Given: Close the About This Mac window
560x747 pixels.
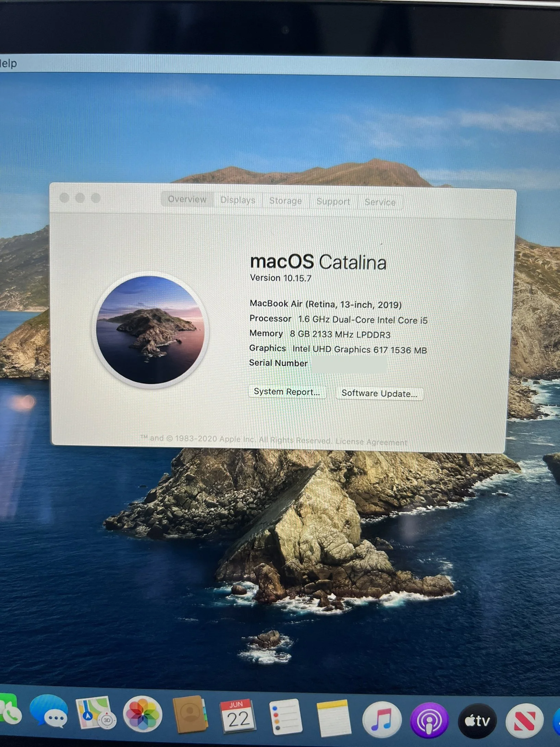Looking at the screenshot, I should tap(64, 198).
